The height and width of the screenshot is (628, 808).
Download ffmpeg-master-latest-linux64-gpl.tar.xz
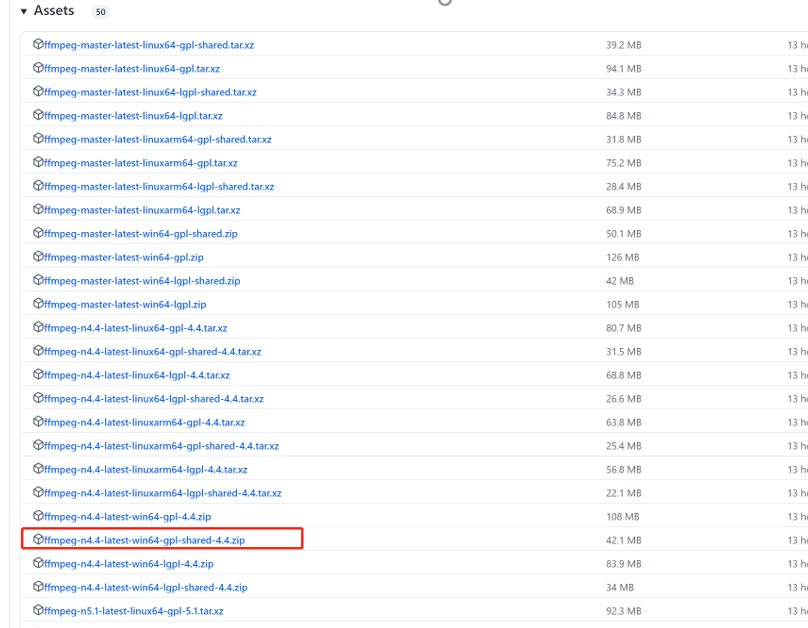pyautogui.click(x=132, y=69)
